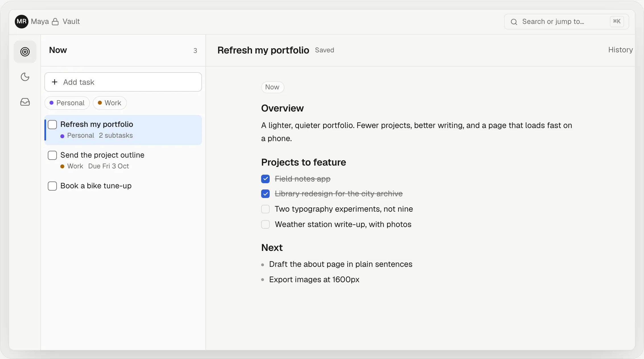The width and height of the screenshot is (644, 359).
Task: Check Weather station write-up, with photos
Action: click(x=265, y=224)
